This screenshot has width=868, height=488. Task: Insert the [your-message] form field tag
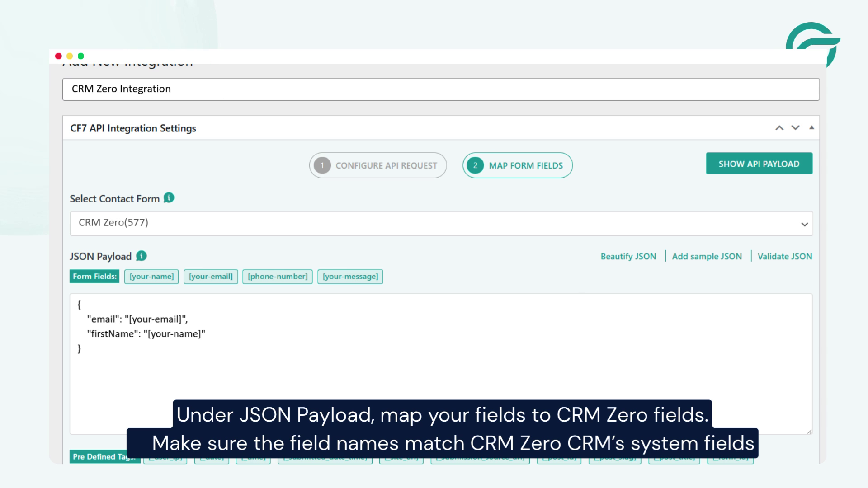(x=350, y=277)
